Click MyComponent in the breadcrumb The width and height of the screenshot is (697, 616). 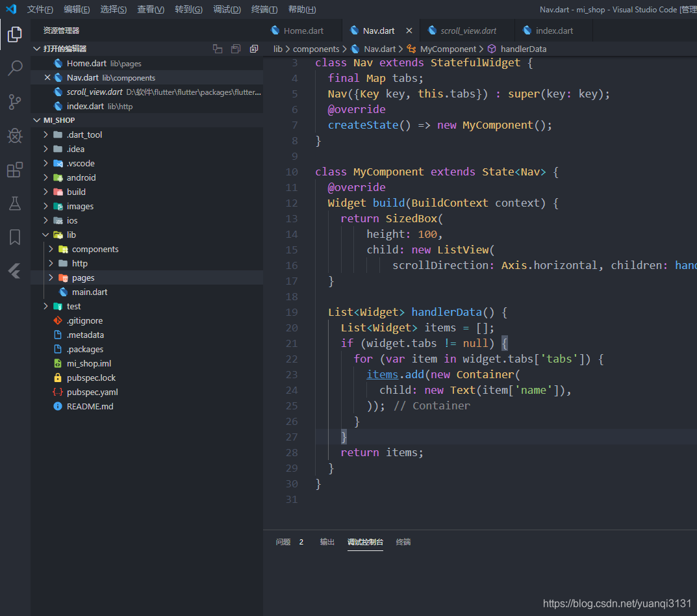tap(448, 49)
